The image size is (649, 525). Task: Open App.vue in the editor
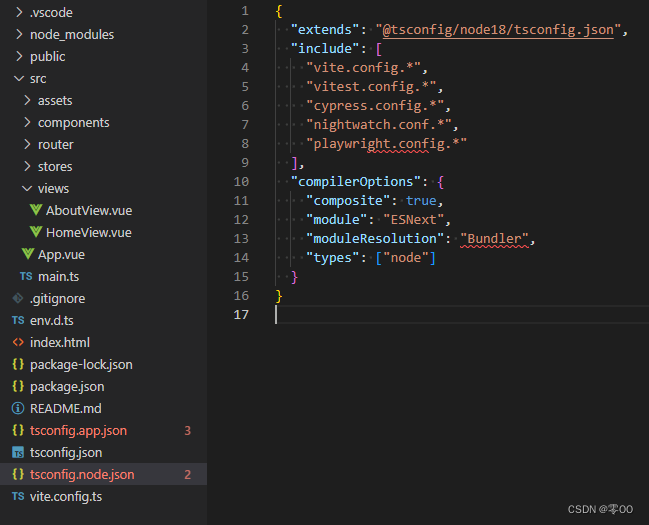(x=61, y=255)
